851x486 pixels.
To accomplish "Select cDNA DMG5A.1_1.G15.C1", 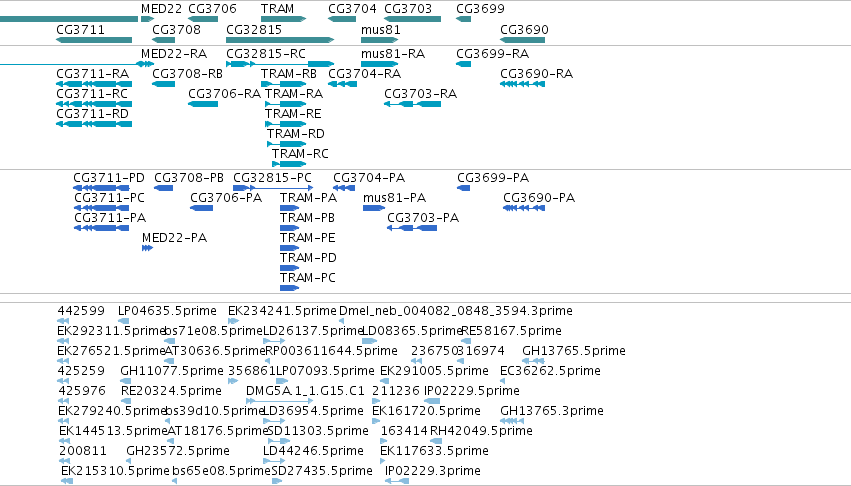I will pyautogui.click(x=305, y=392).
